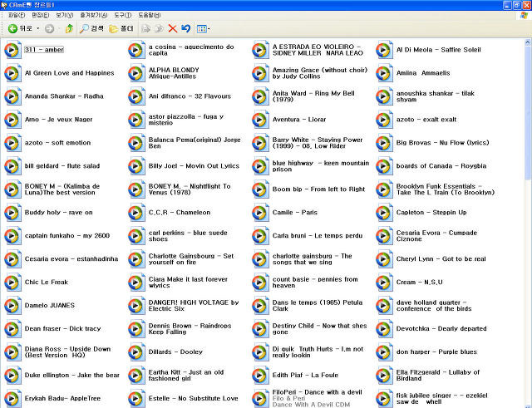Select file name don harper - Purple blues
532x408 pixels.
(436, 352)
